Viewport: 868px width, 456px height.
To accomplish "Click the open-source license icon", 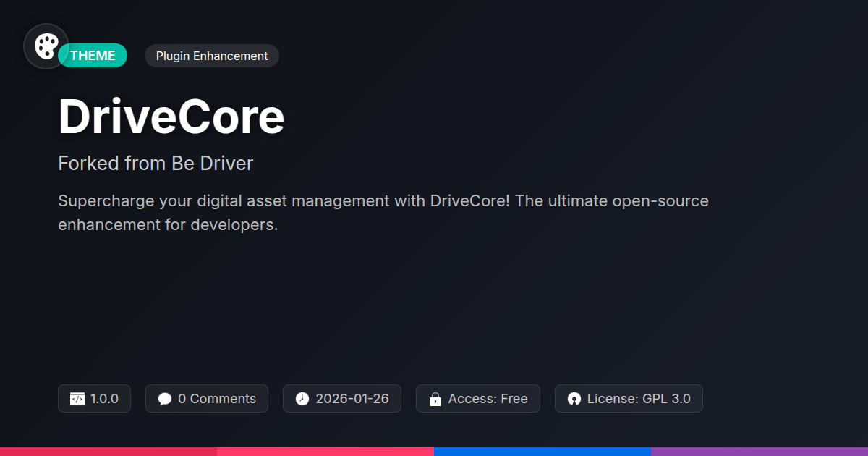I will pyautogui.click(x=574, y=399).
